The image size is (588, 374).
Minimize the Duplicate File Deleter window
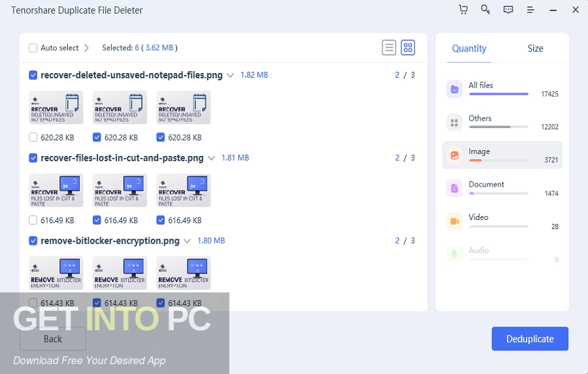tap(553, 10)
